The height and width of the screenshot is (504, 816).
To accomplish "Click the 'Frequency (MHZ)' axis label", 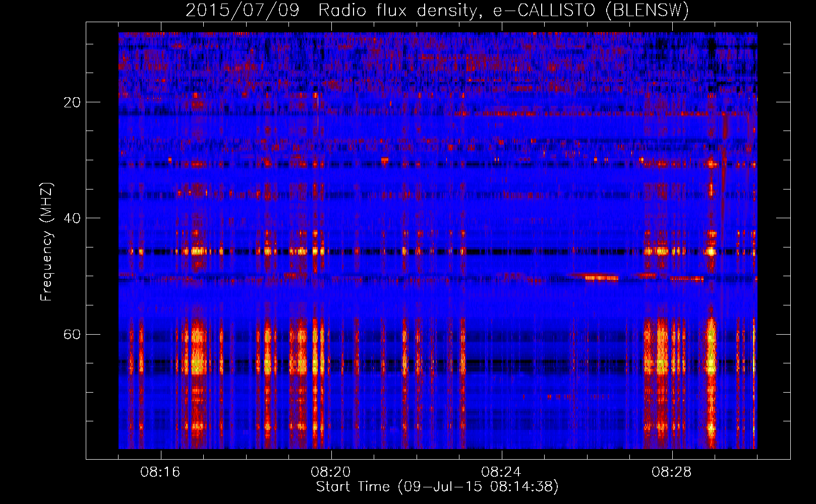I will (x=46, y=242).
